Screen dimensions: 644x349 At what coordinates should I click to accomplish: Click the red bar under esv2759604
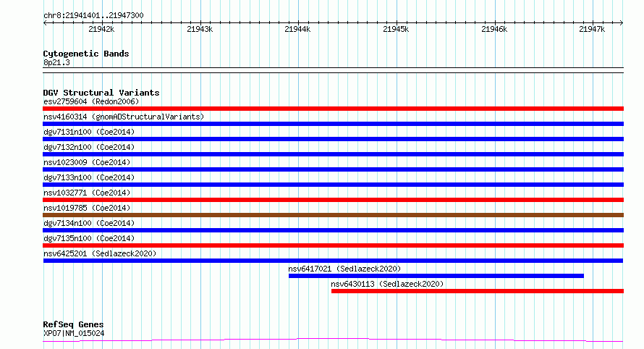333,109
